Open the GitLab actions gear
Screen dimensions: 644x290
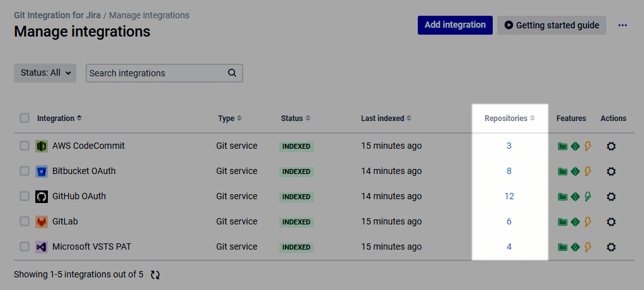[611, 222]
